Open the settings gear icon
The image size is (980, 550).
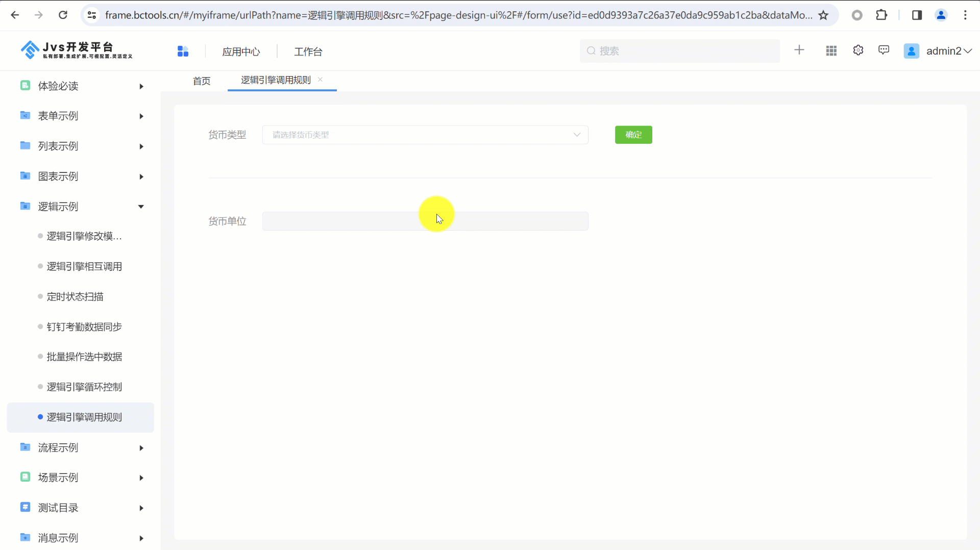[x=858, y=50]
